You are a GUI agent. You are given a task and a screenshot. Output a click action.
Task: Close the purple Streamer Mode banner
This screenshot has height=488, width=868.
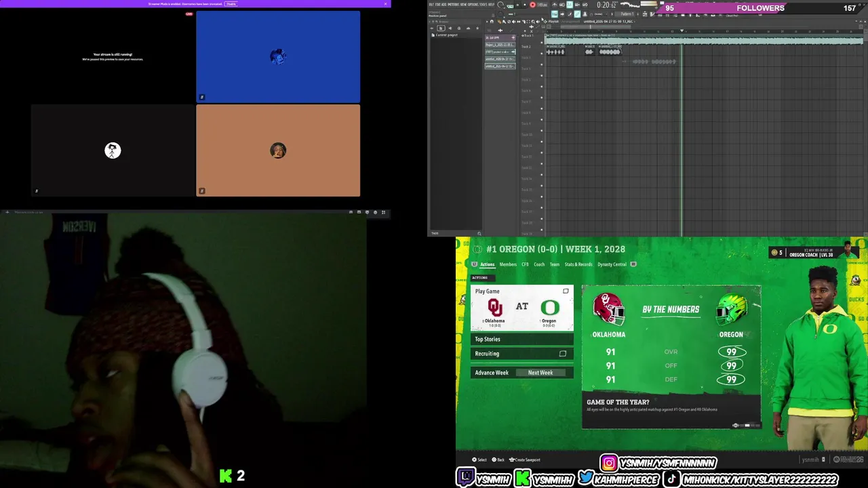point(385,4)
